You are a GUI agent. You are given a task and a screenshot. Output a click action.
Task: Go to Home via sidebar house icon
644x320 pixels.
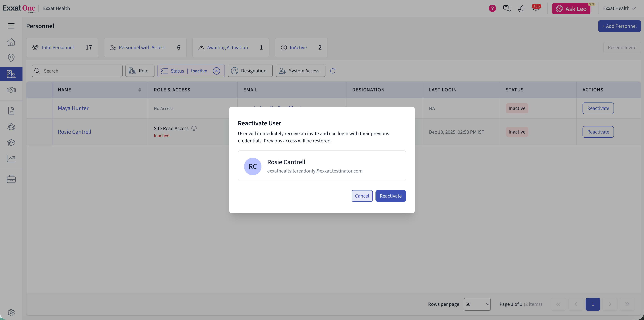point(11,42)
